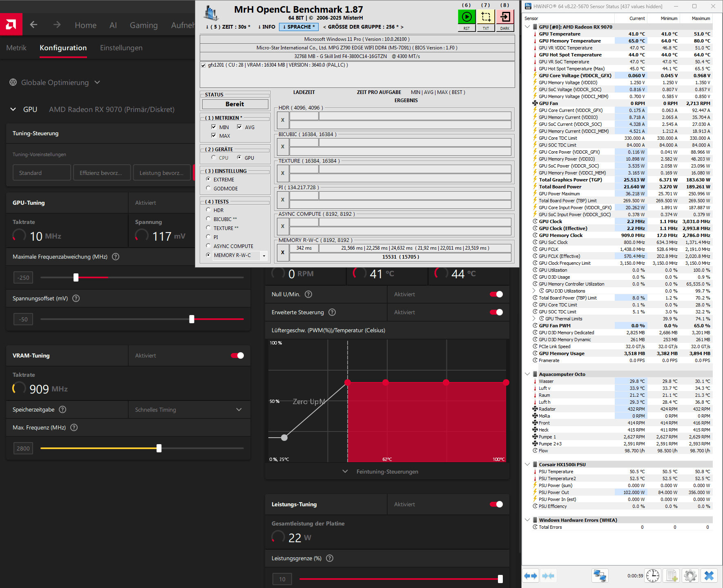
Task: Take a screenshot with the yellow selection icon
Action: pos(486,17)
